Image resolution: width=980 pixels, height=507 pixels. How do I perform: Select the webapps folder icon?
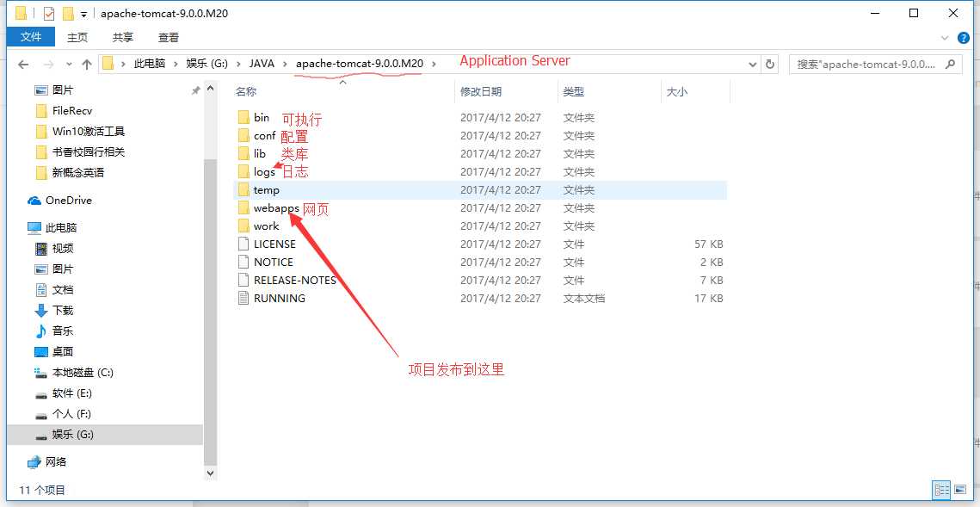pyautogui.click(x=243, y=208)
